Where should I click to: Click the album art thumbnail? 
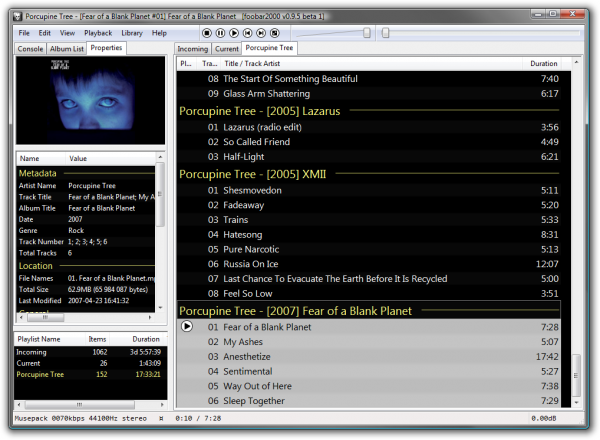point(89,100)
